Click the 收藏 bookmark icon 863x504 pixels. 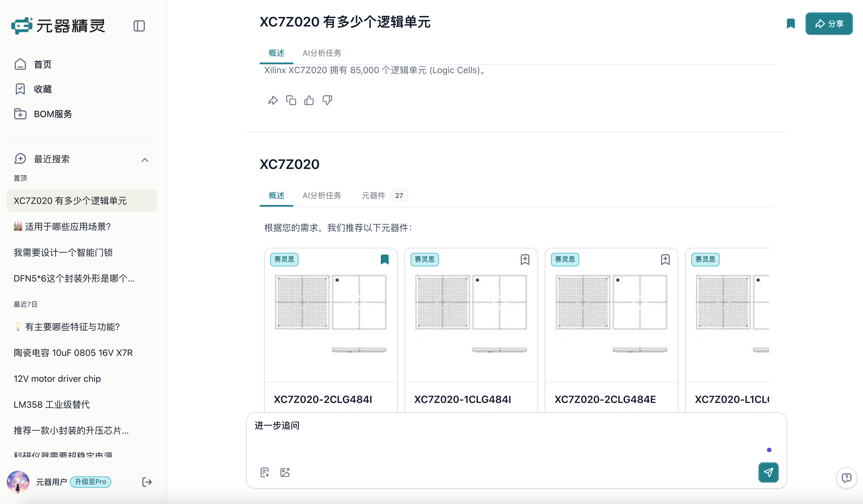[x=20, y=89]
